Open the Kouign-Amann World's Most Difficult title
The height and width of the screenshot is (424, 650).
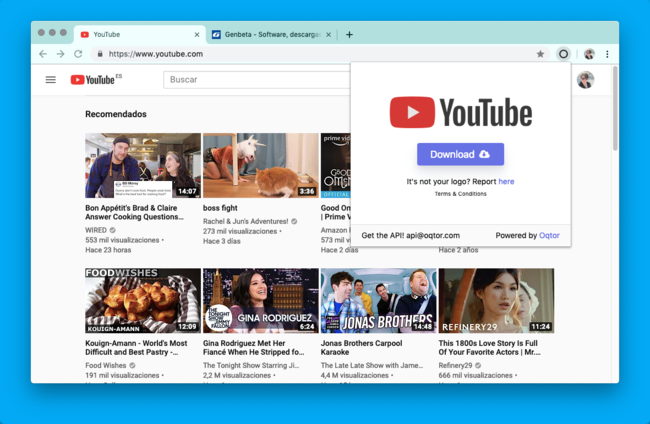[x=136, y=347]
